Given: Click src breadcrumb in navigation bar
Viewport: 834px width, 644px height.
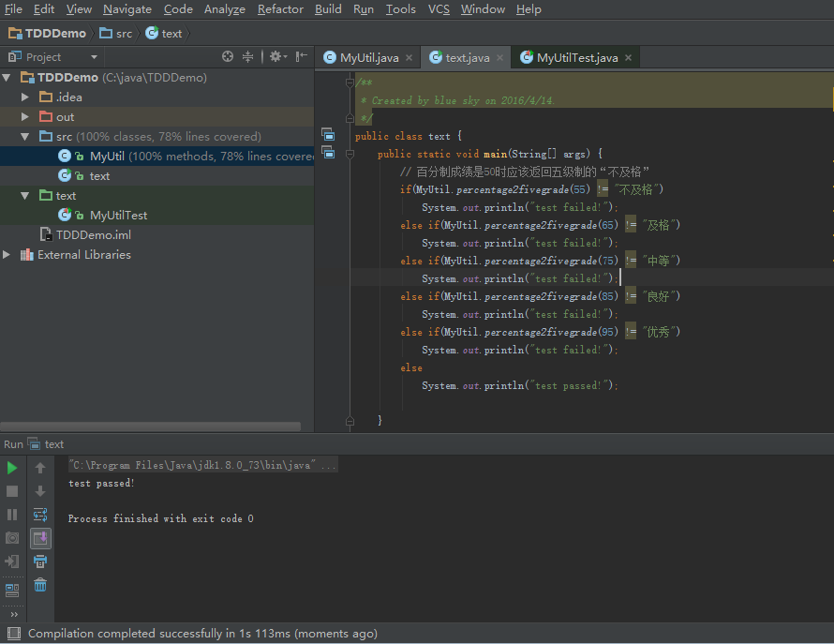Looking at the screenshot, I should coord(116,34).
